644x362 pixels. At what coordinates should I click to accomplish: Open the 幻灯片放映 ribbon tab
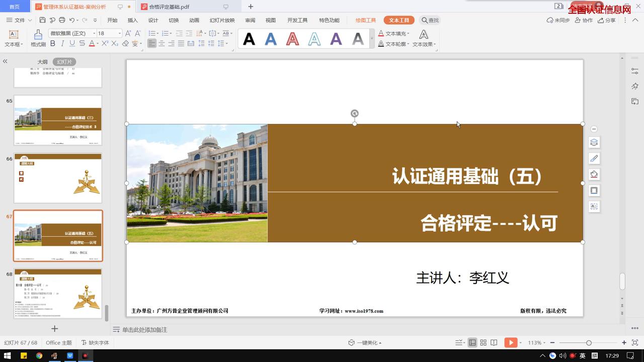(222, 20)
